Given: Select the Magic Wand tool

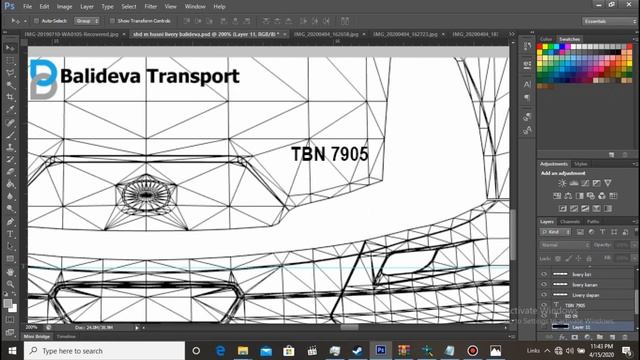Looking at the screenshot, I should (10, 85).
